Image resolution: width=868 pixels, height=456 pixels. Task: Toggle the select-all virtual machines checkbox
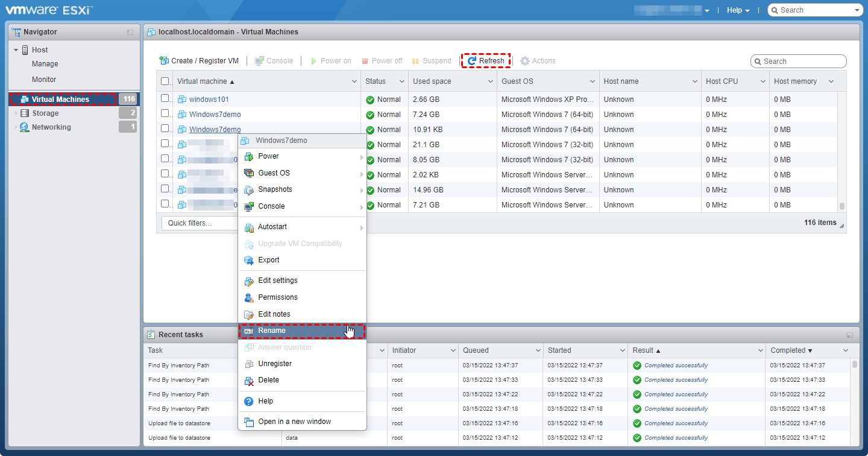165,81
